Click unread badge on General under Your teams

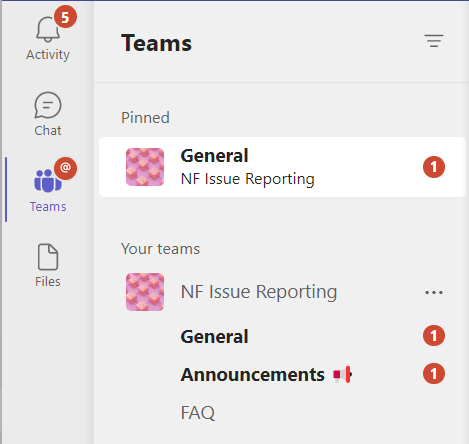434,336
